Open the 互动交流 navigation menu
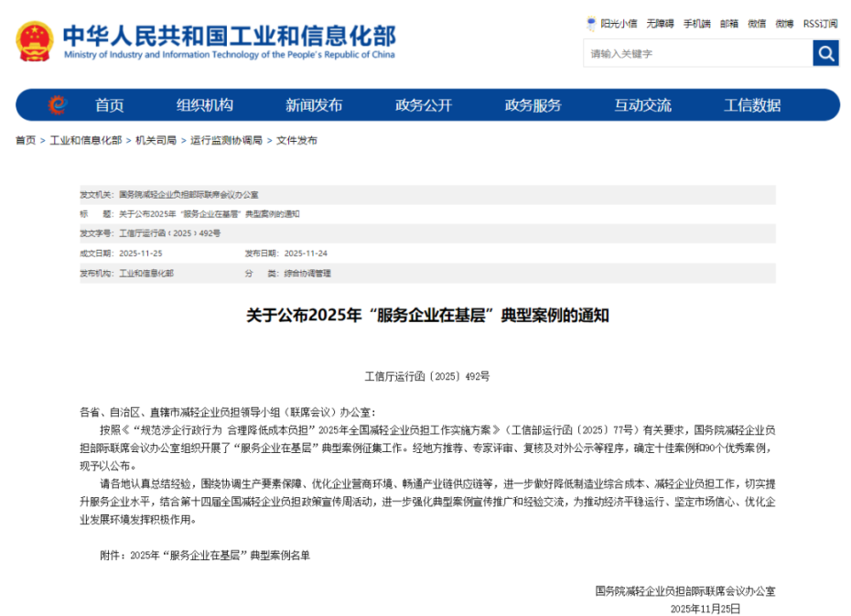 pos(642,104)
